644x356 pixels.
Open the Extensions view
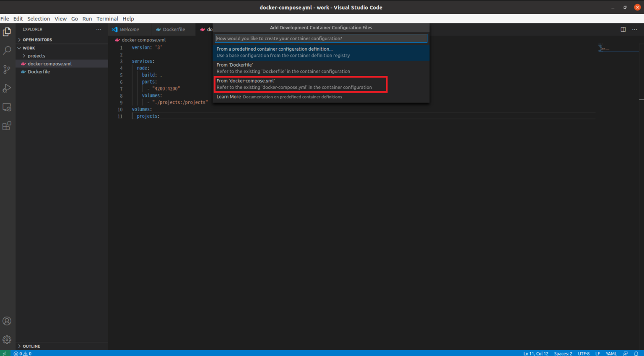click(x=7, y=126)
